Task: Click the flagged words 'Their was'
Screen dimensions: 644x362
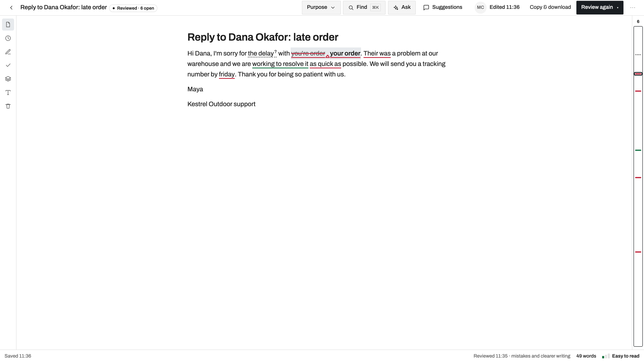Action: [x=377, y=53]
